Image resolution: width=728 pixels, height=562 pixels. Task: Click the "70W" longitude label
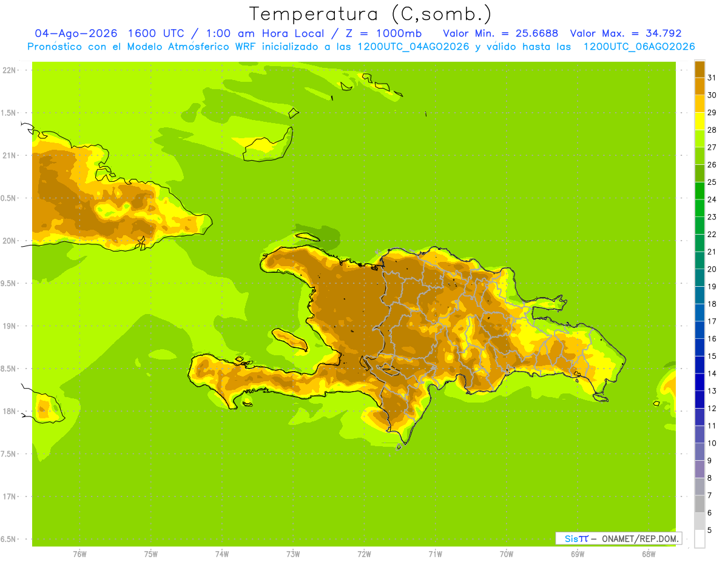tap(506, 554)
